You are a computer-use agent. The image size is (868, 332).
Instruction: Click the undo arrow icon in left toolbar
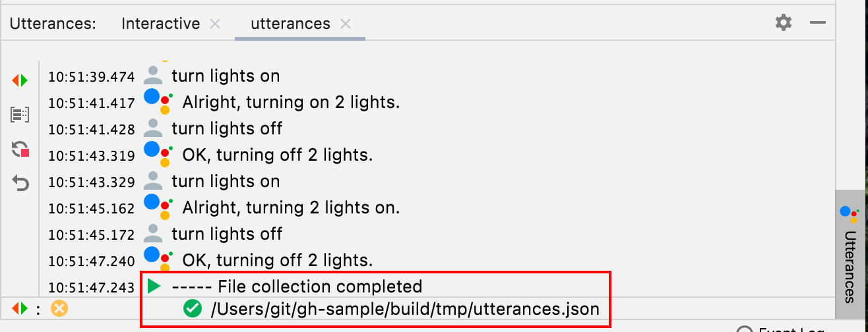20,183
